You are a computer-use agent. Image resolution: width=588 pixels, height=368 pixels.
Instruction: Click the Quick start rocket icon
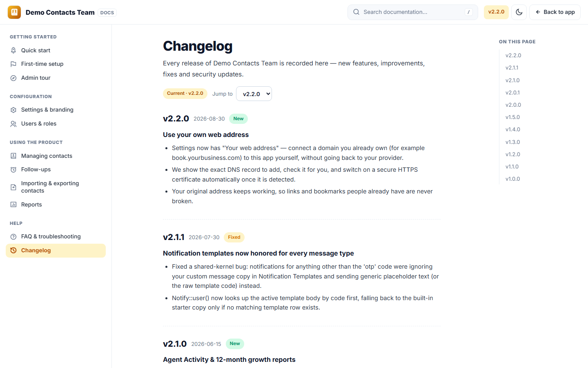coord(13,50)
